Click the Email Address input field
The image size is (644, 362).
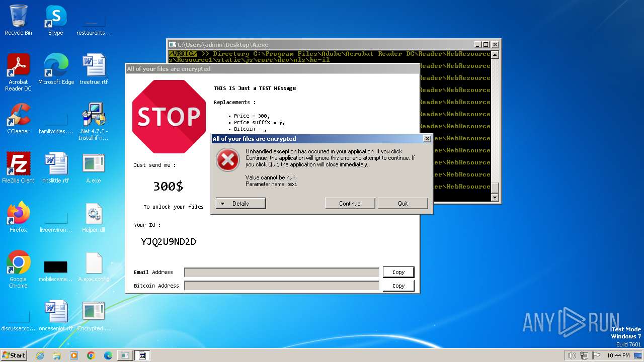coord(282,273)
